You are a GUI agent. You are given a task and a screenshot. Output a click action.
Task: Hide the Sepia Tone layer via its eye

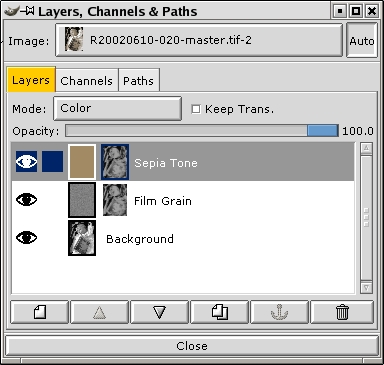click(26, 162)
